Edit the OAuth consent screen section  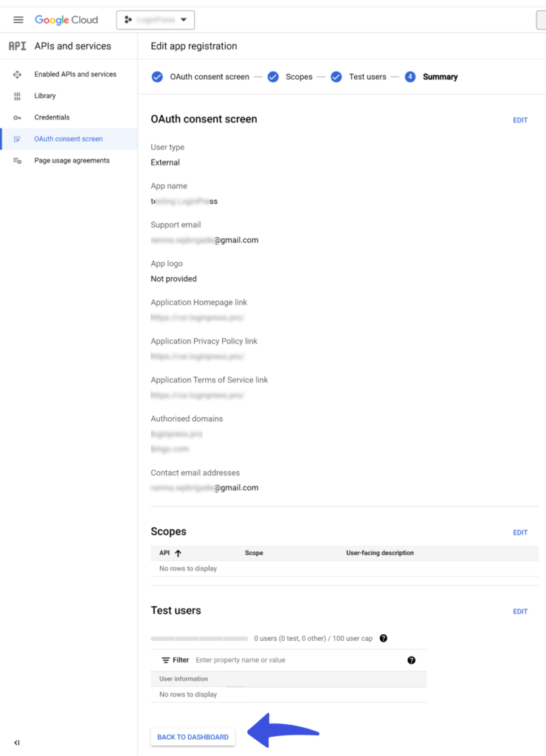(x=520, y=120)
